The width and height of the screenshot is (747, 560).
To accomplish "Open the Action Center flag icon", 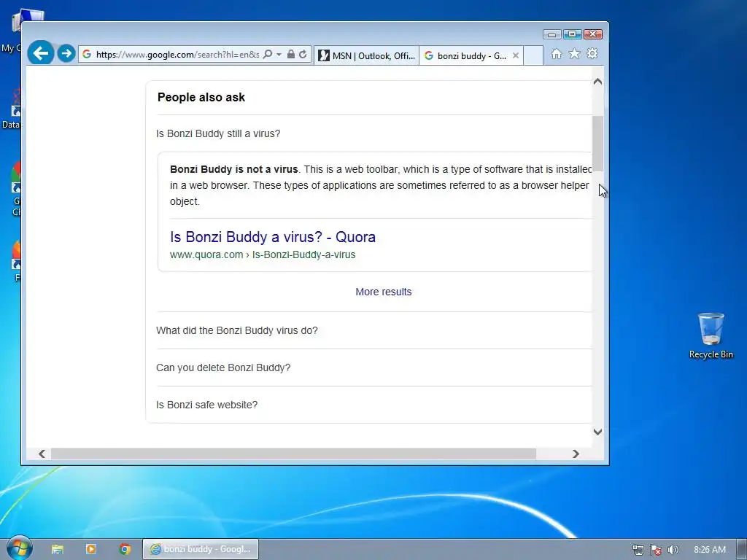I will (656, 550).
